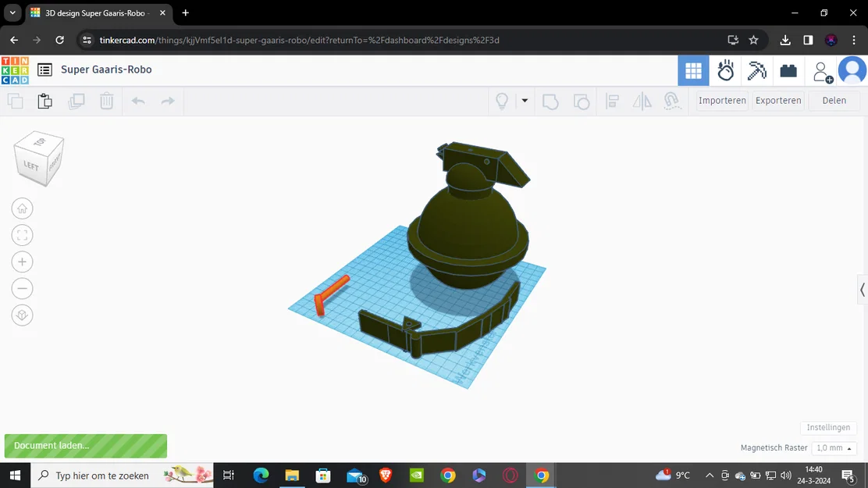
Task: Toggle the workplane light bulb visibility
Action: click(500, 101)
